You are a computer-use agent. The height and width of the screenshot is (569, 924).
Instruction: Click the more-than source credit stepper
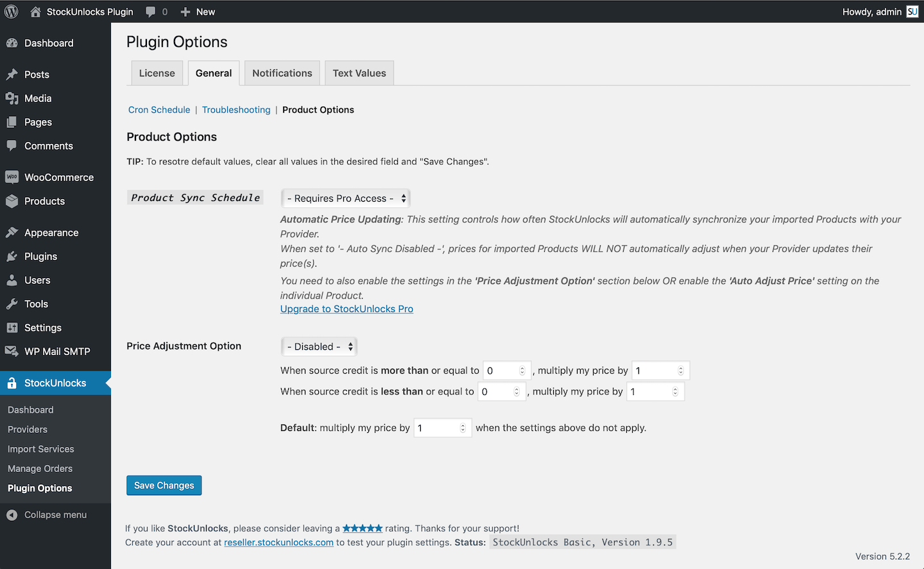point(522,371)
